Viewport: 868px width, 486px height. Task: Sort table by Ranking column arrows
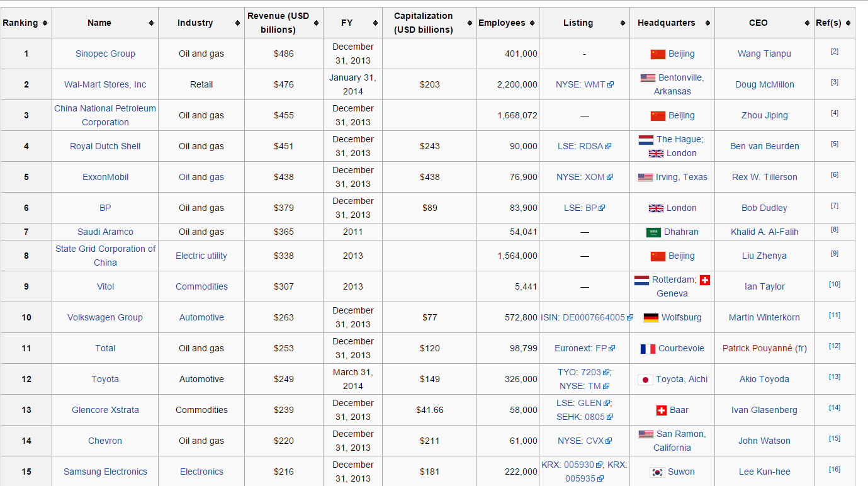(x=44, y=23)
